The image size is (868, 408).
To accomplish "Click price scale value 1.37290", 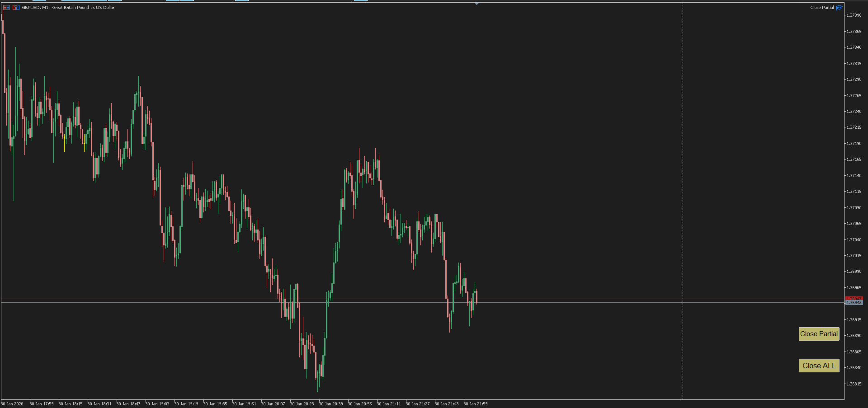I will tap(854, 80).
